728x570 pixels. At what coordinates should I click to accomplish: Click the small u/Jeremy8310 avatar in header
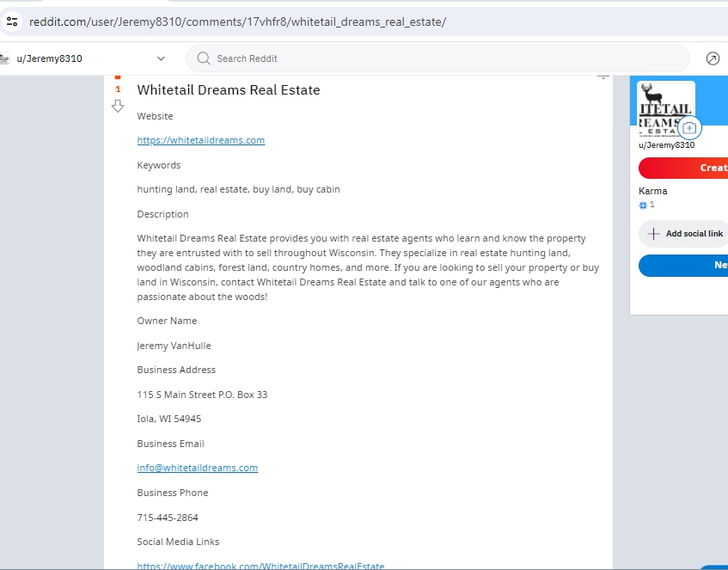pyautogui.click(x=5, y=58)
